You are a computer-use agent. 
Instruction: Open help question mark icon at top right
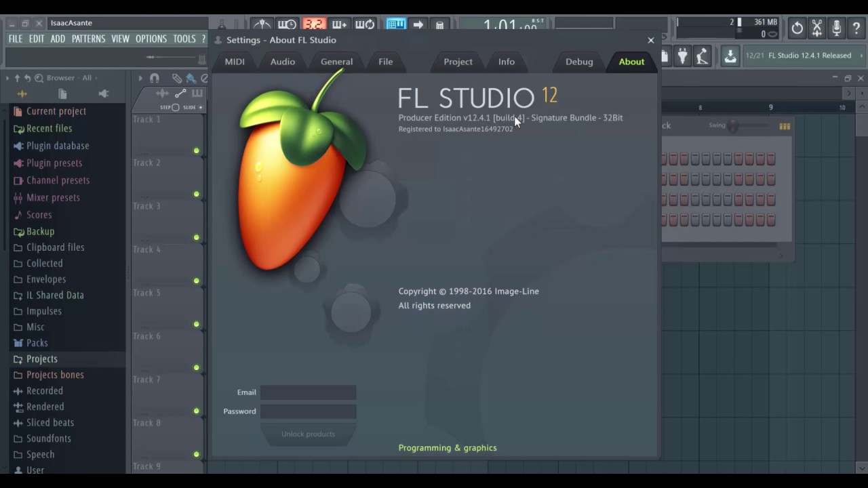pos(856,28)
